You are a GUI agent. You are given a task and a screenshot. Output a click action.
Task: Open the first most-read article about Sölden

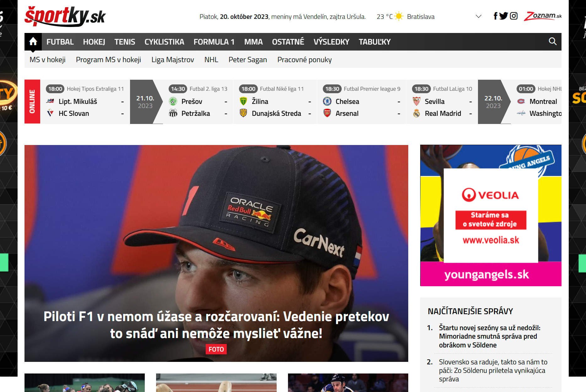(490, 336)
